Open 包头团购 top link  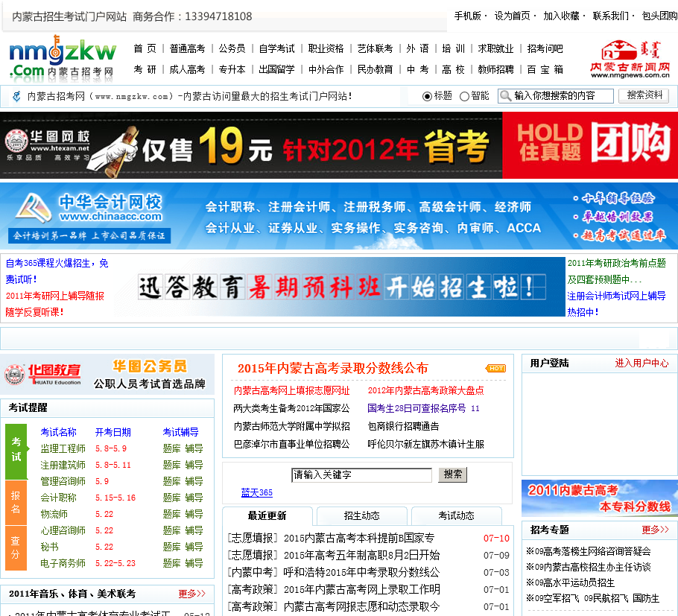tap(659, 16)
